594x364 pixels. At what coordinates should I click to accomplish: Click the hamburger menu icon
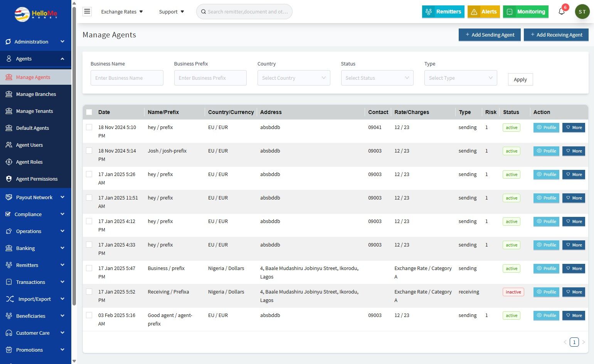(87, 12)
